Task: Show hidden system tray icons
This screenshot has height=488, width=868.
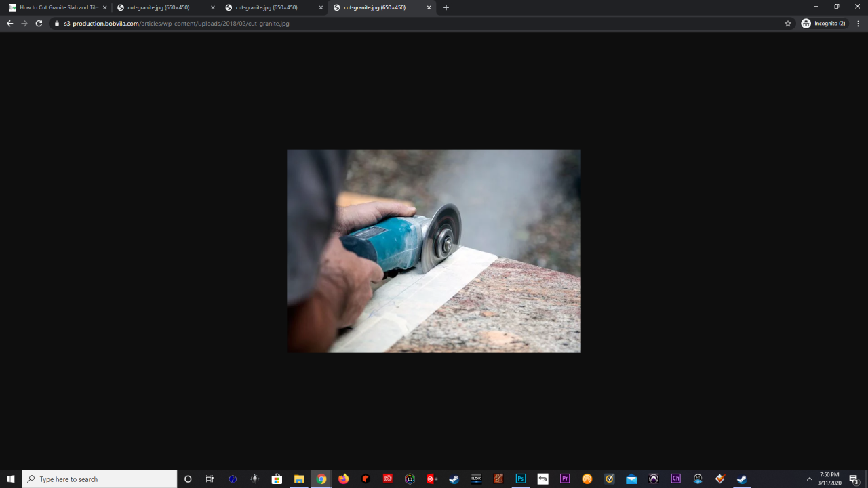Action: click(x=809, y=479)
